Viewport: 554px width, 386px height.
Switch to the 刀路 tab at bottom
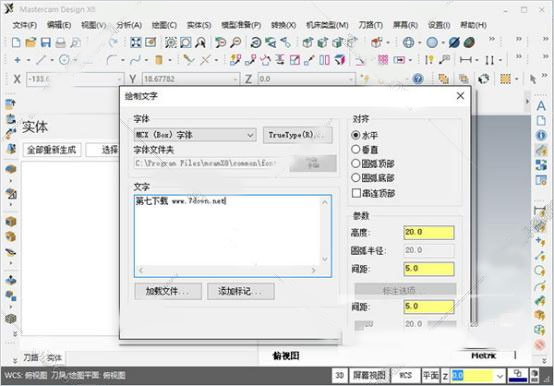[31, 358]
